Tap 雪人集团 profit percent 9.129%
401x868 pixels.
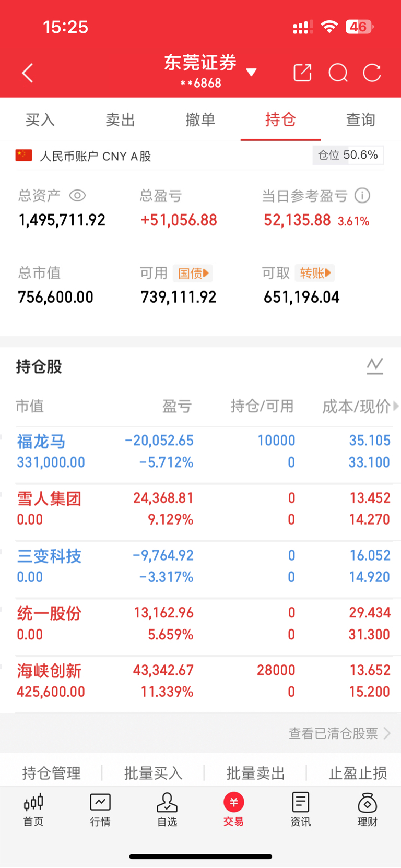(x=171, y=519)
